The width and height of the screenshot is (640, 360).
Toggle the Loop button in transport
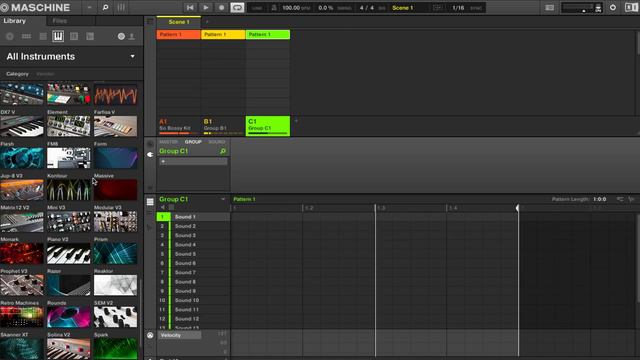coord(237,7)
